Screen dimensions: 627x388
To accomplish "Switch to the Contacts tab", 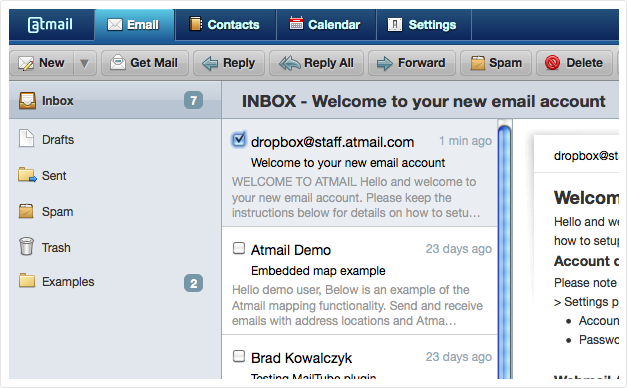I will click(225, 25).
